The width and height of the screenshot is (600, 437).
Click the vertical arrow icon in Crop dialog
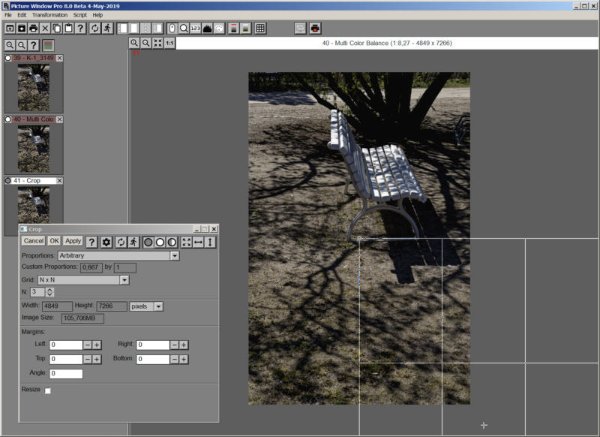pyautogui.click(x=210, y=241)
